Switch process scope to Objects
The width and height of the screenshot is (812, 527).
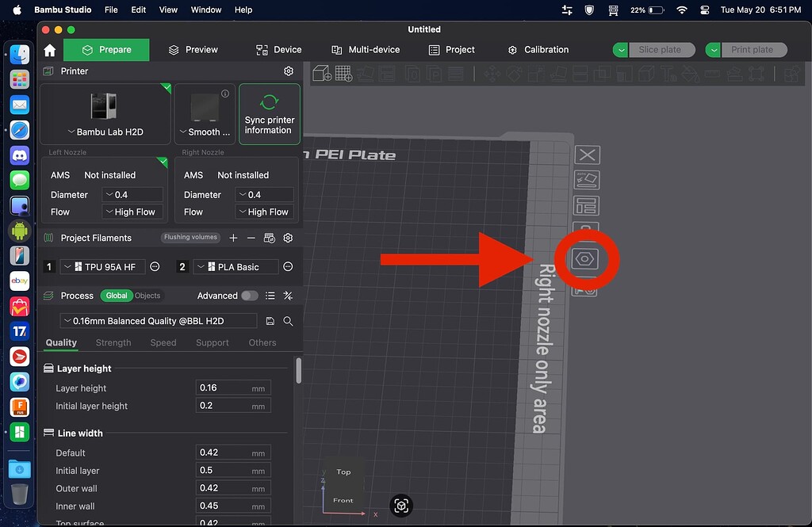[147, 296]
